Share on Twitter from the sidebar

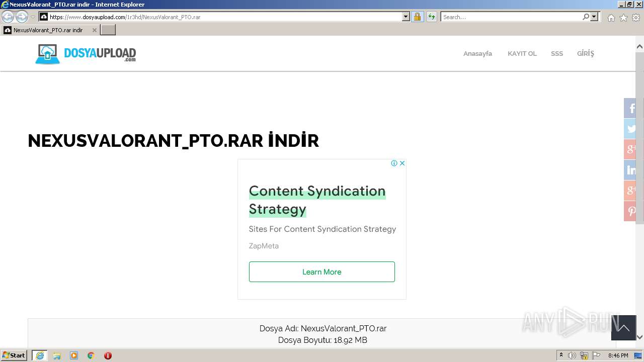click(630, 129)
